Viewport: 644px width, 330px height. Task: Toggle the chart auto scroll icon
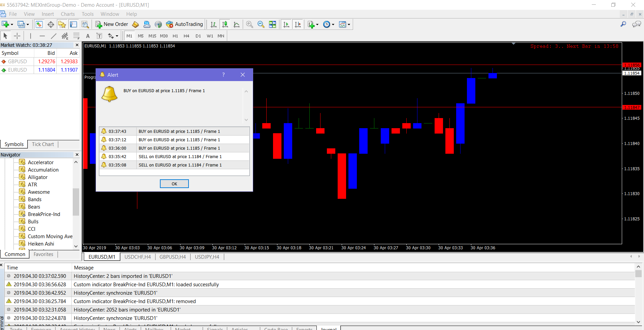point(286,24)
